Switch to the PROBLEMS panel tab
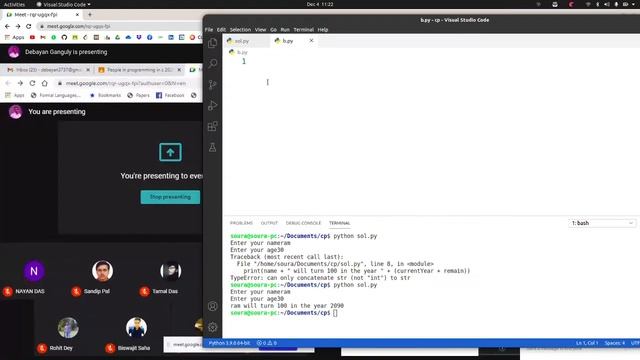Screen dimensions: 640x360 (x=241, y=223)
